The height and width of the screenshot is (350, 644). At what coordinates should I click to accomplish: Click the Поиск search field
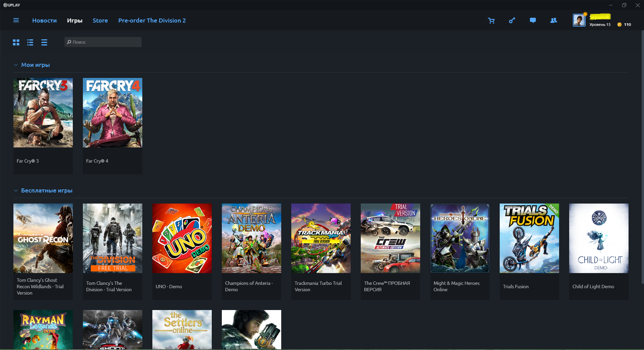pos(103,42)
